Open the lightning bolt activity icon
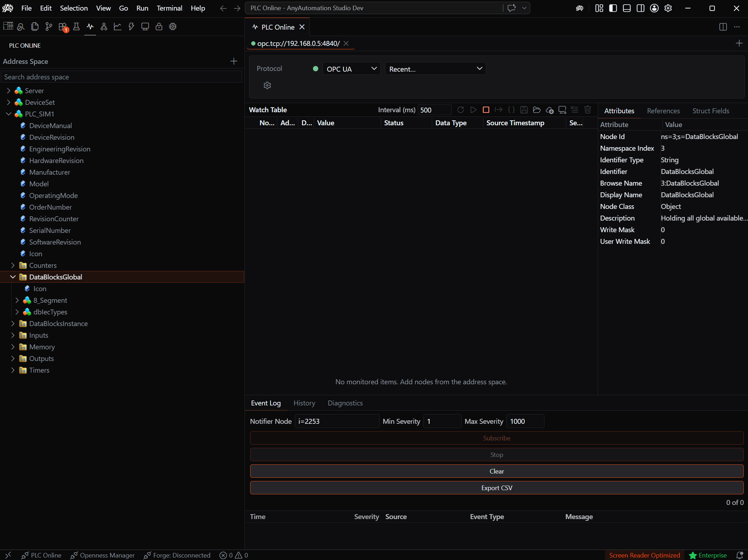 tap(131, 26)
